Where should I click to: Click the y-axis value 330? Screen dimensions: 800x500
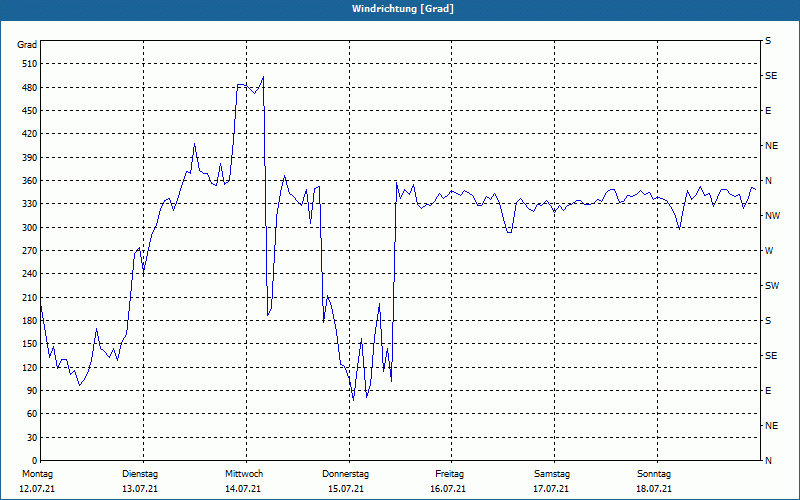[30, 204]
